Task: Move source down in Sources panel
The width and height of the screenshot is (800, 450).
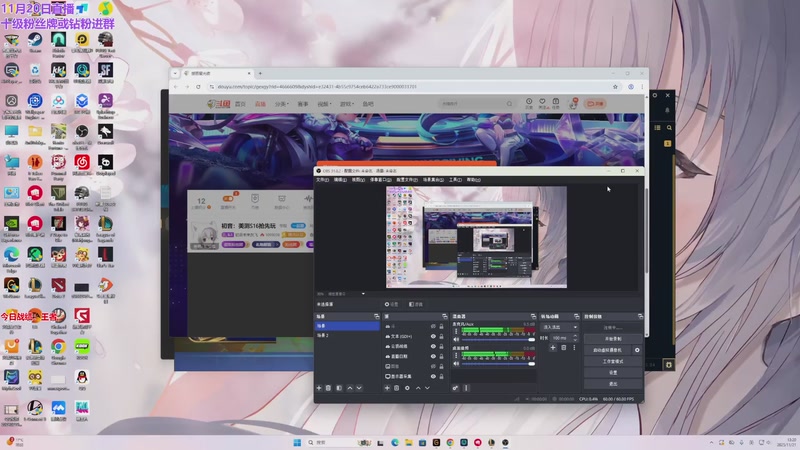Action: pyautogui.click(x=428, y=388)
